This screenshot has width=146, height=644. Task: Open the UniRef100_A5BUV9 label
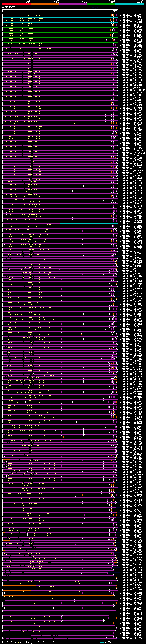click(131, 47)
